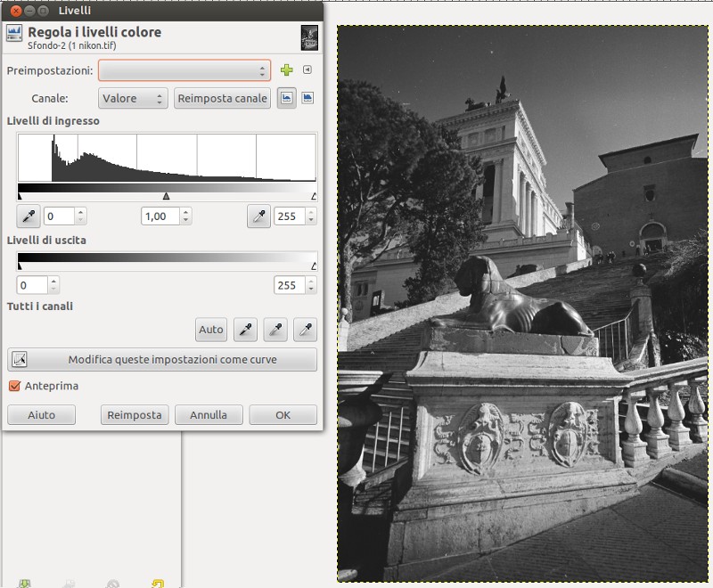Switch histogram to logarithmic view

pyautogui.click(x=307, y=98)
